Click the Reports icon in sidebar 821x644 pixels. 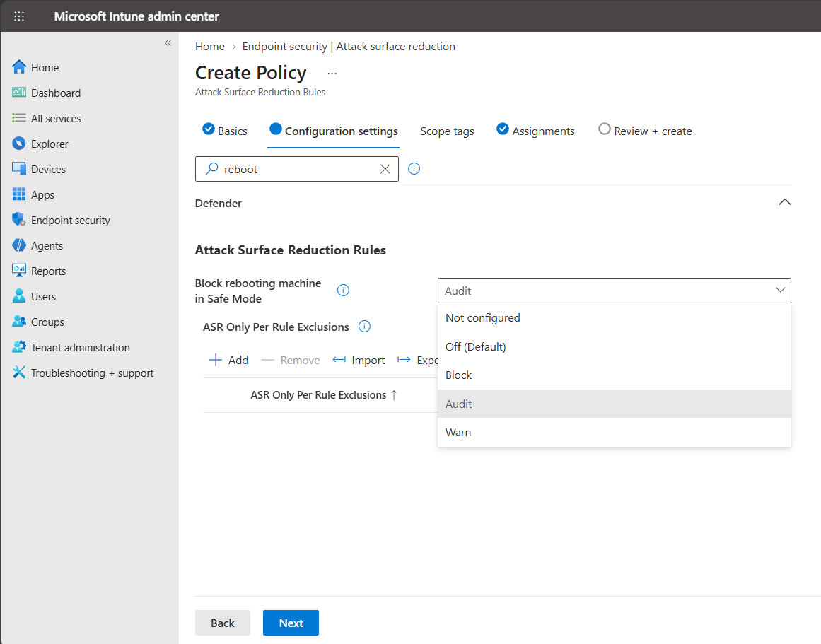pyautogui.click(x=19, y=270)
